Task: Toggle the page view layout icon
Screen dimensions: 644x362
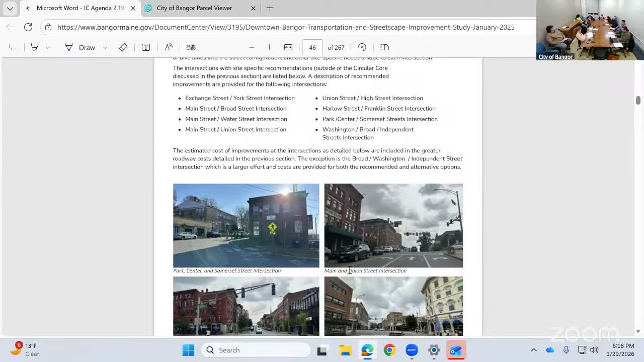Action: coord(385,47)
